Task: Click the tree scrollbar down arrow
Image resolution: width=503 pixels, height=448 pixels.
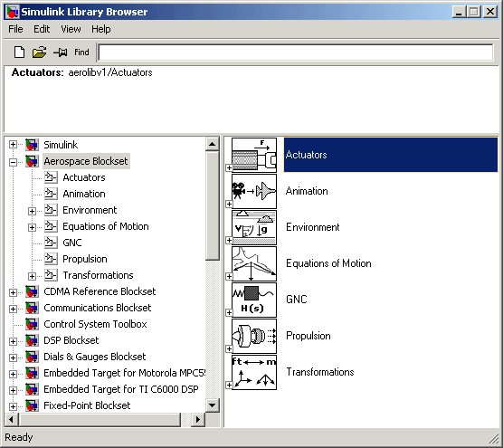Action: 212,405
